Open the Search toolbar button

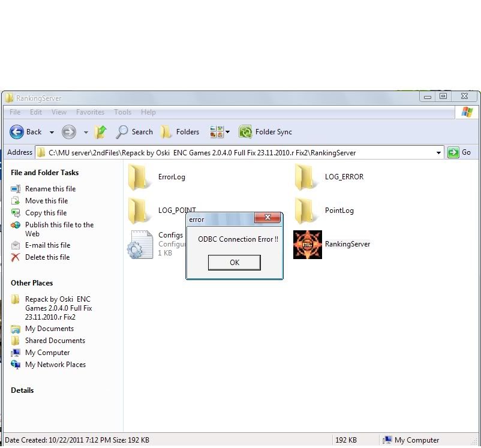(134, 132)
